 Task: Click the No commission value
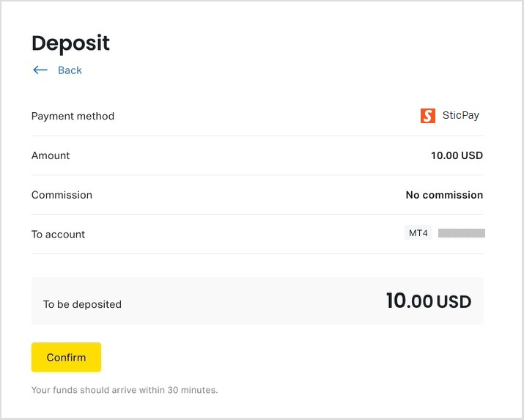[444, 195]
